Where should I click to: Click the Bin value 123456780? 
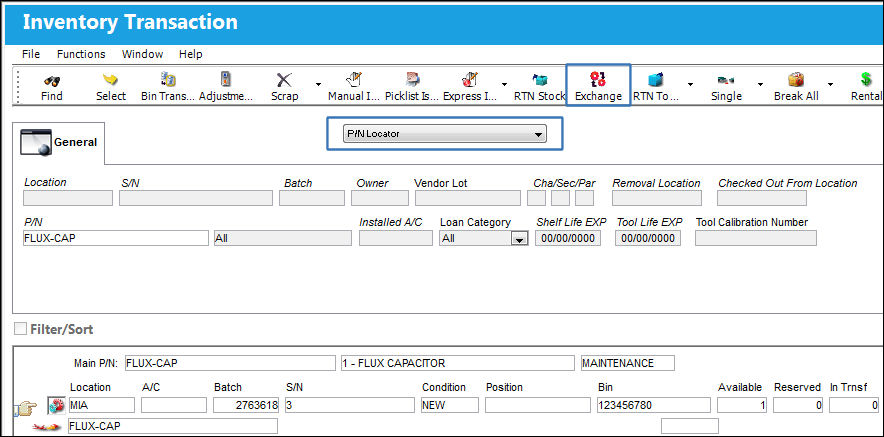[653, 405]
